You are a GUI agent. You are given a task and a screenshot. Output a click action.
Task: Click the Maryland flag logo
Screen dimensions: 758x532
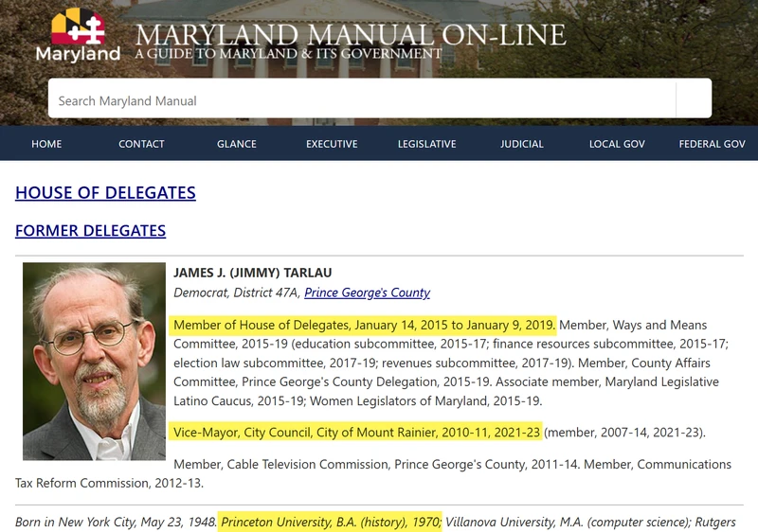[x=78, y=35]
